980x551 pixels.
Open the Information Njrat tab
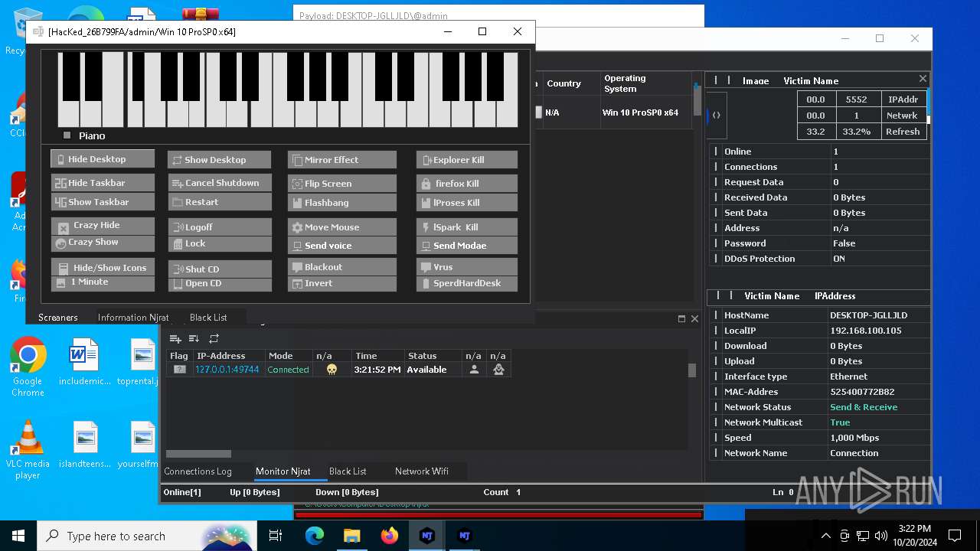[133, 317]
